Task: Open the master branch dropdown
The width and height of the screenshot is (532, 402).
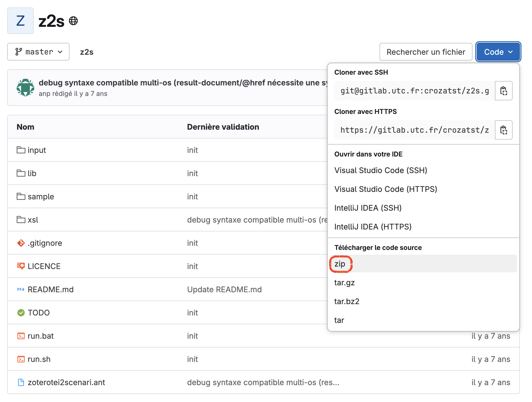Action: pos(38,52)
